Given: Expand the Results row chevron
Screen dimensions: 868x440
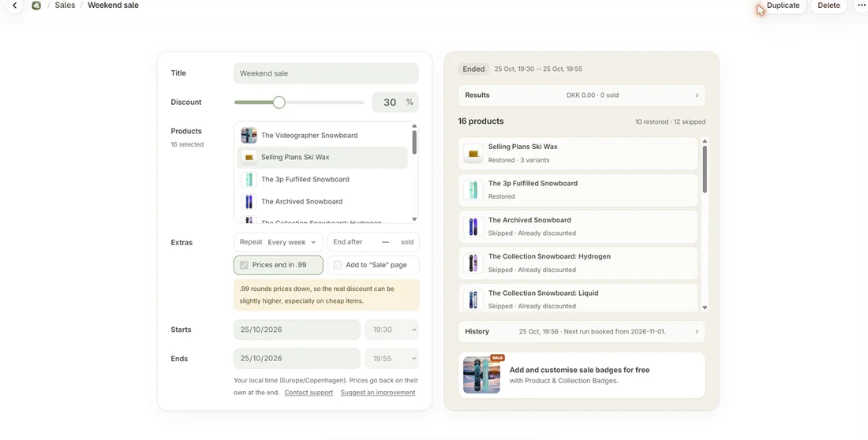Looking at the screenshot, I should point(697,95).
